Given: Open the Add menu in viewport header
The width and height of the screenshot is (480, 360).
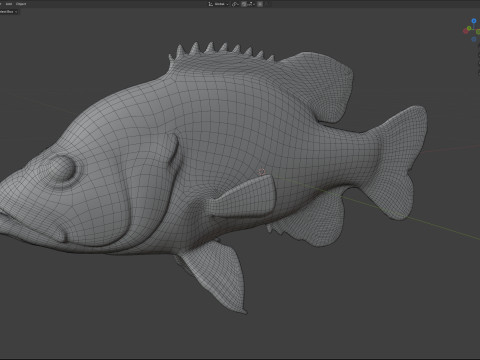Looking at the screenshot, I should coord(9,4).
